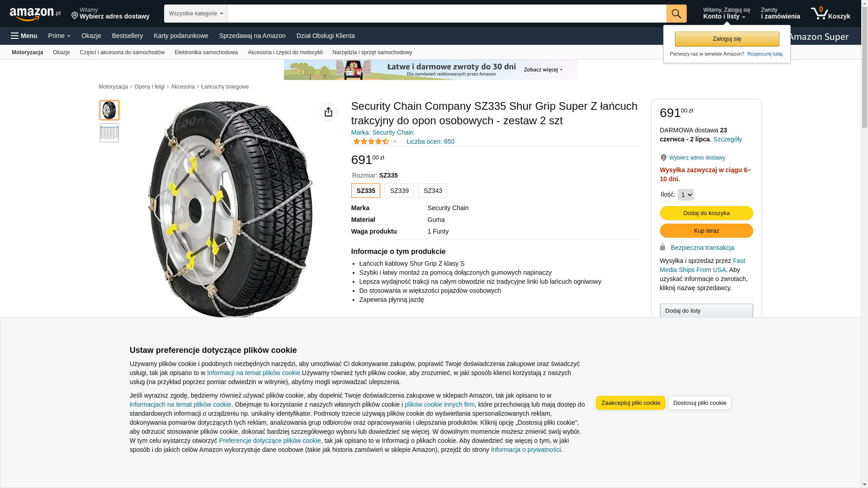This screenshot has width=868, height=488.
Task: Open the Elektronika samochodowa category tab
Action: tap(206, 52)
